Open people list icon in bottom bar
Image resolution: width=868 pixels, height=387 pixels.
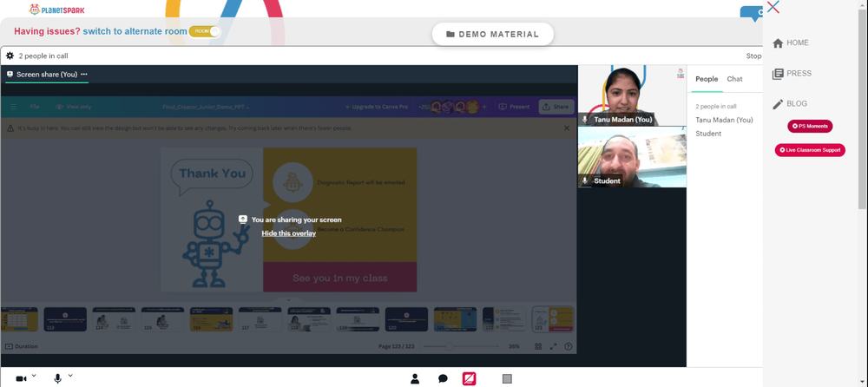(x=415, y=378)
